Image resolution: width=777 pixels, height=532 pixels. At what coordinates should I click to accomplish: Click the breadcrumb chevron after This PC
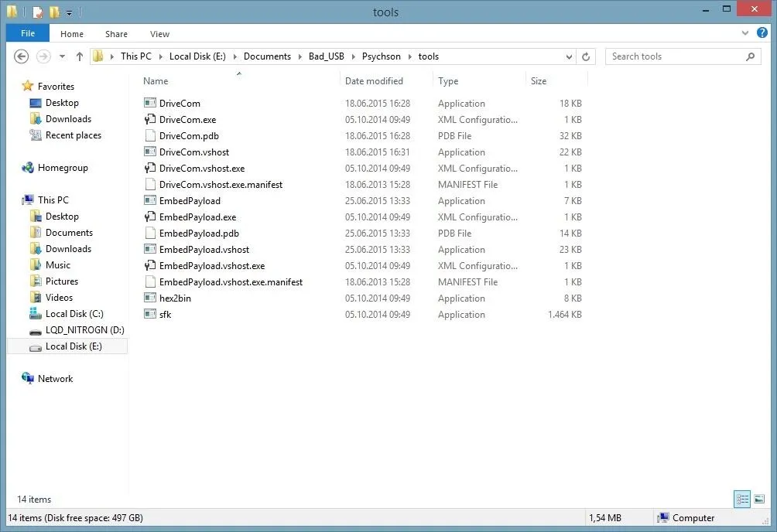click(160, 56)
